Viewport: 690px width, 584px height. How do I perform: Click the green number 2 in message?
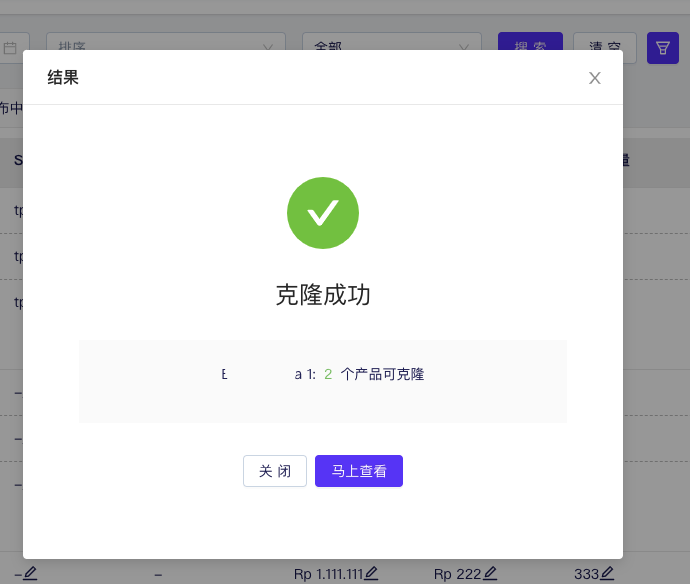(328, 374)
